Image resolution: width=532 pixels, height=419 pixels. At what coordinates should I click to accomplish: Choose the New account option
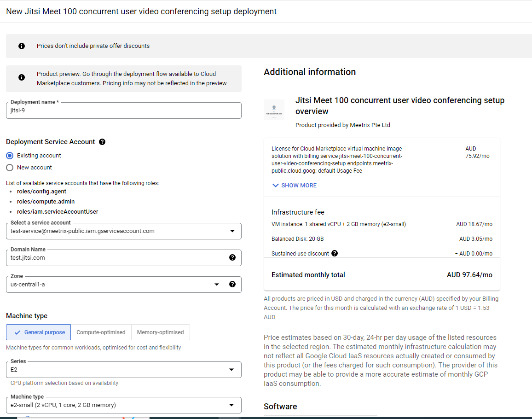10,168
